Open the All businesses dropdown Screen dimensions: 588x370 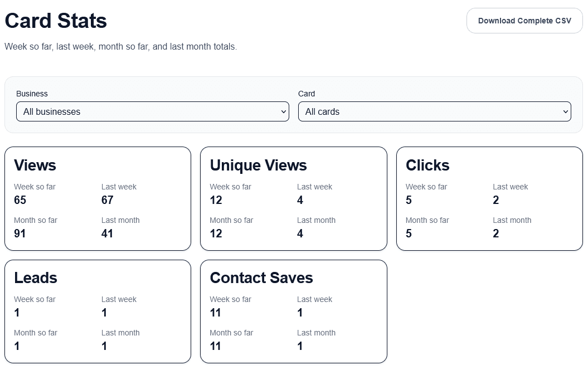(x=153, y=111)
